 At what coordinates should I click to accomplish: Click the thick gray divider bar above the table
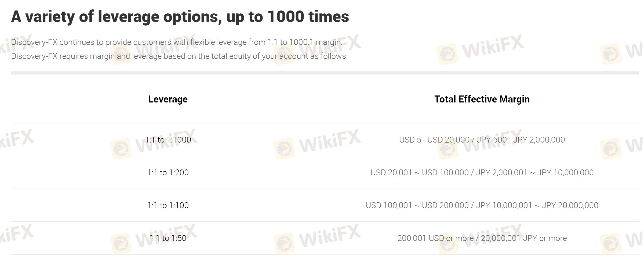pyautogui.click(x=325, y=73)
